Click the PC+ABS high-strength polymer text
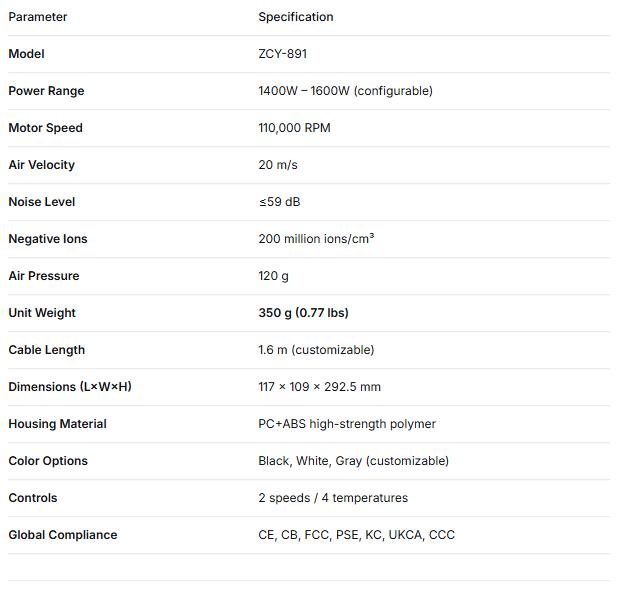 [x=347, y=424]
